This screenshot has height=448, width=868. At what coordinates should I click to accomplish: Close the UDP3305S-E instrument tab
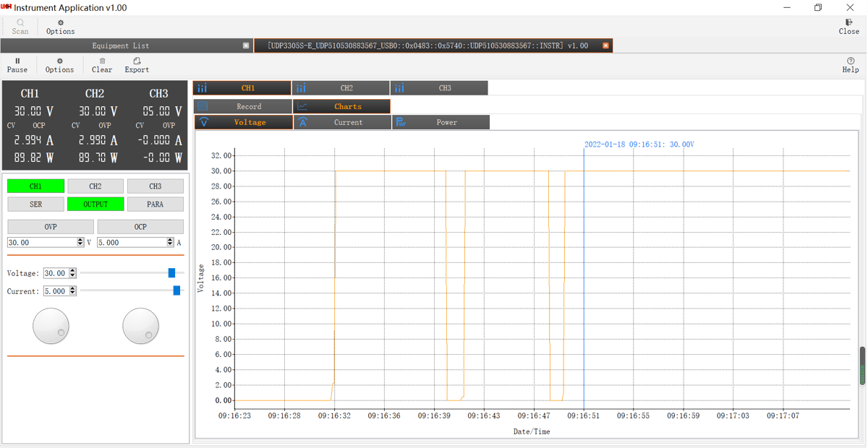pos(606,46)
